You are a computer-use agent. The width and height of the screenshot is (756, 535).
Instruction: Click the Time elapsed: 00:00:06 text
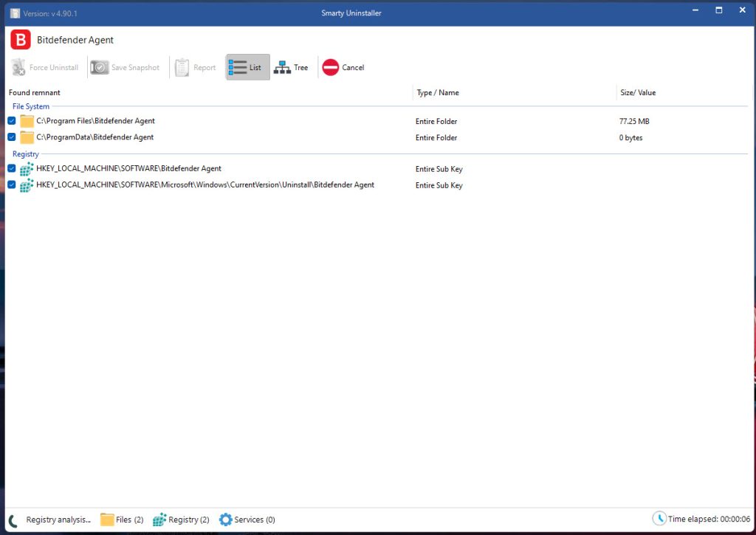coord(709,519)
